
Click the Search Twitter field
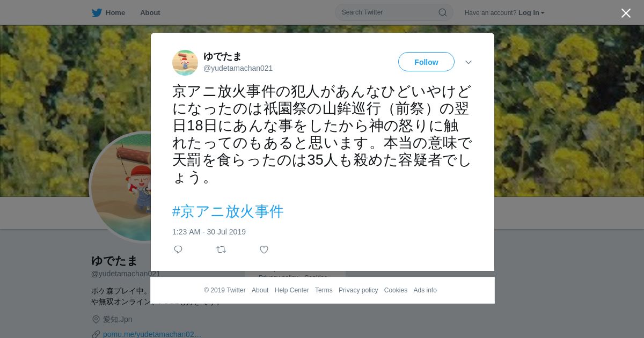coord(394,12)
